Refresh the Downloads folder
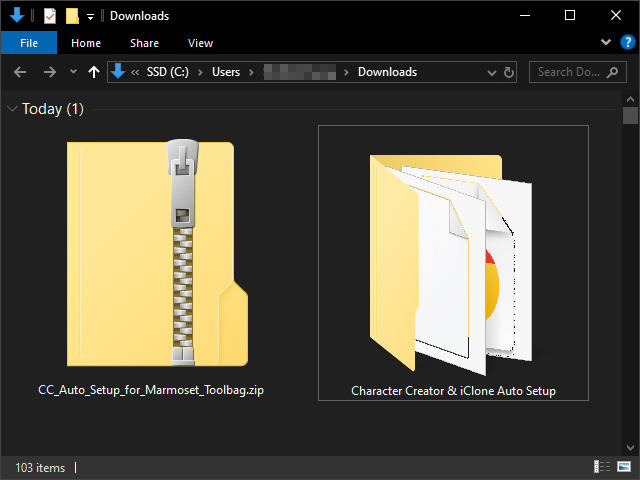 coord(509,72)
